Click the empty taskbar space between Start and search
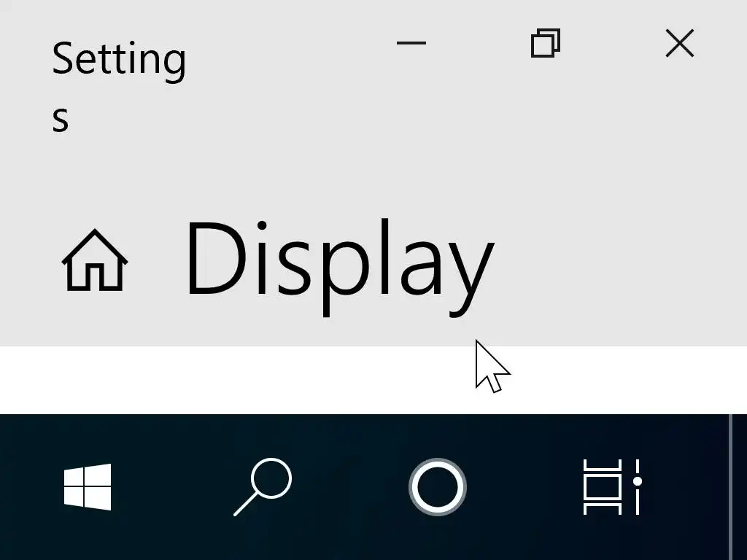This screenshot has width=747, height=560. pyautogui.click(x=171, y=486)
